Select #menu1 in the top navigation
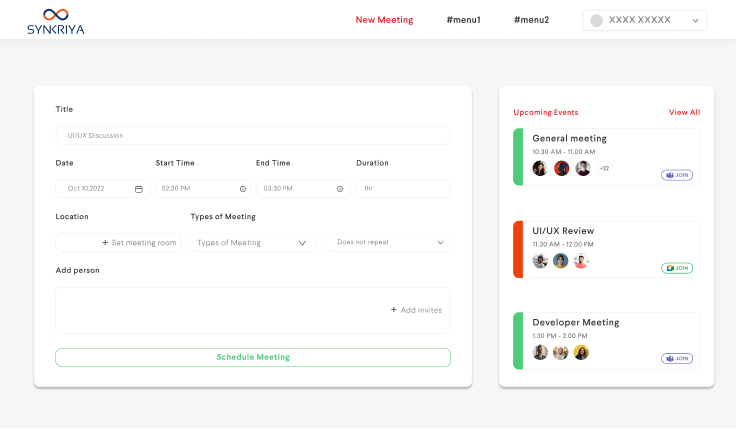The image size is (736, 429). (x=463, y=20)
